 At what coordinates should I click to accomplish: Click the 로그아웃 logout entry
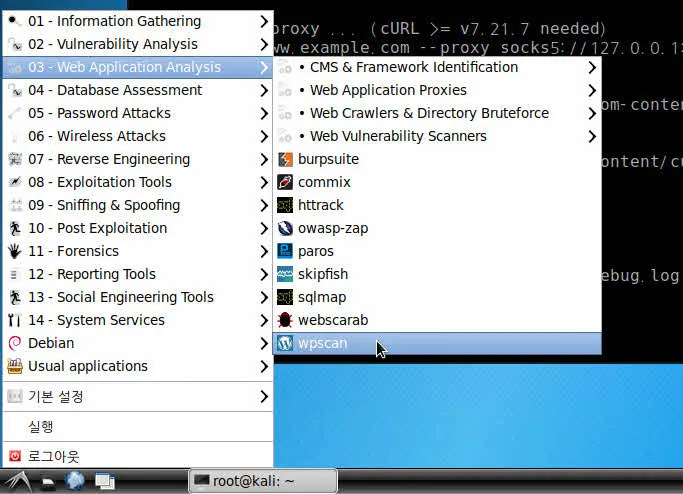pyautogui.click(x=54, y=456)
